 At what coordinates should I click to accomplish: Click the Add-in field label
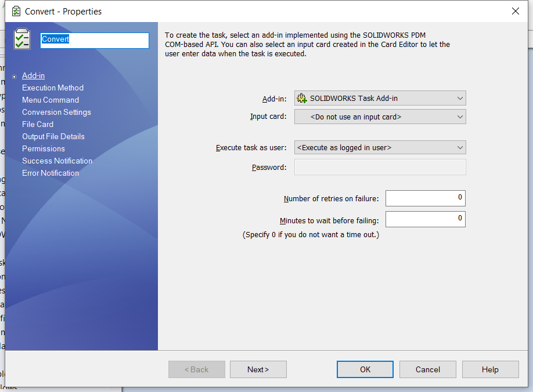pyautogui.click(x=274, y=99)
